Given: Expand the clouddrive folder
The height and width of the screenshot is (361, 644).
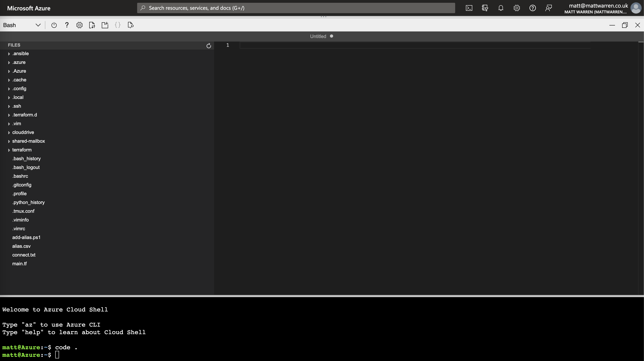Looking at the screenshot, I should 9,133.
